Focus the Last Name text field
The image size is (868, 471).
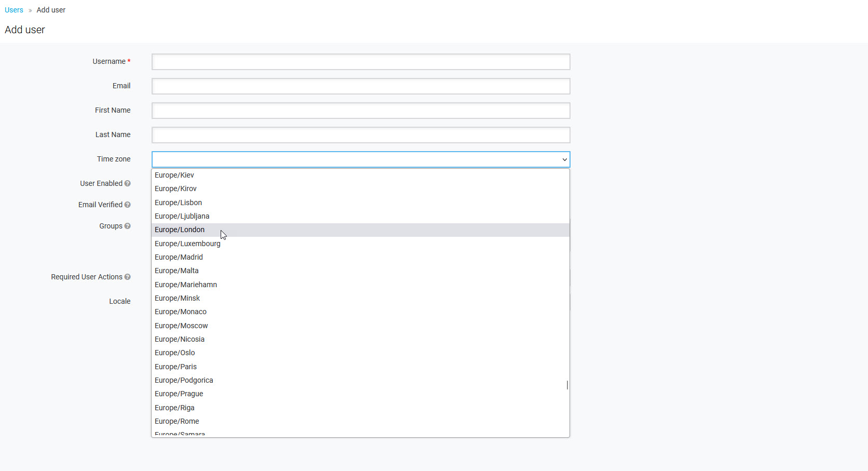pos(361,135)
